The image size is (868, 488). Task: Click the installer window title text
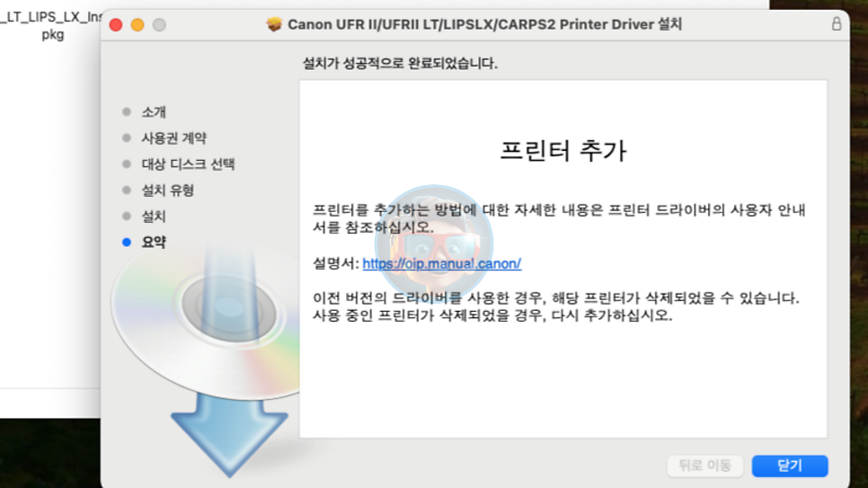tap(484, 24)
